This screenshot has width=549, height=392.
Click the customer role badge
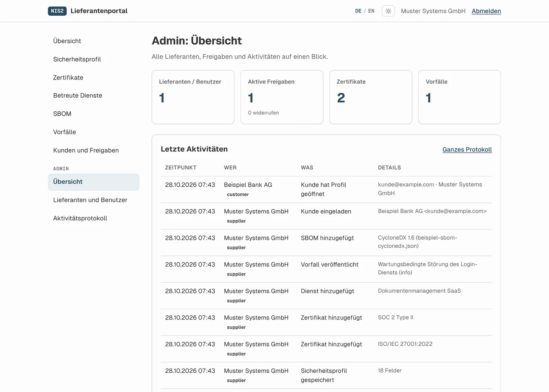coord(238,194)
